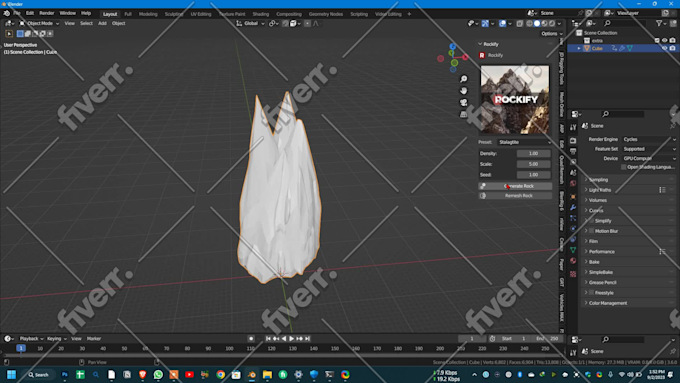
Task: Switch to the Sculpting workspace tab
Action: [173, 14]
